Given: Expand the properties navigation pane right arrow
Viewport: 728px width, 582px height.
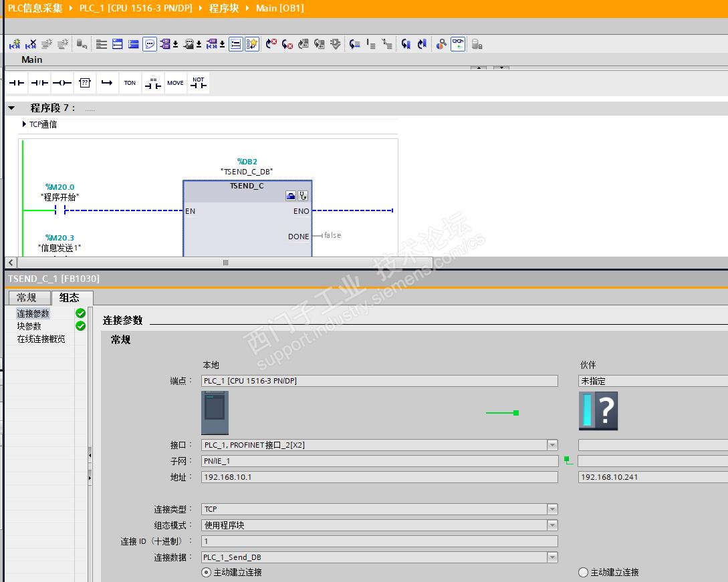Looking at the screenshot, I should 90,478.
